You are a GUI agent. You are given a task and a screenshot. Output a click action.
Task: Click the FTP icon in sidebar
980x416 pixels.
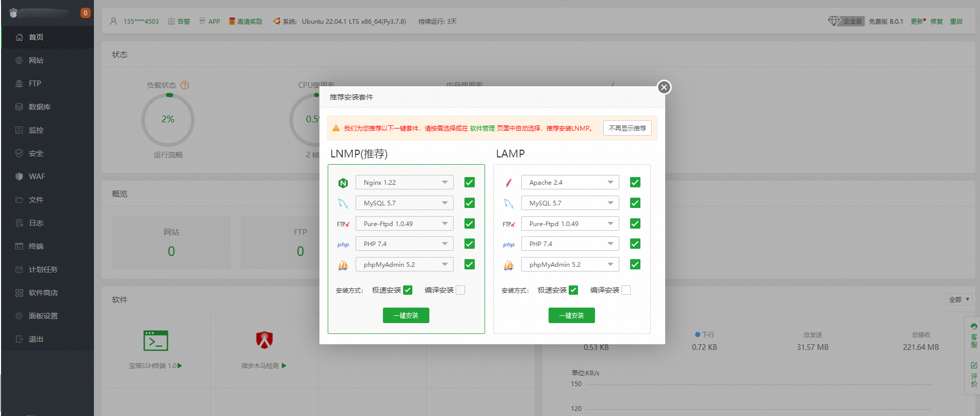pos(19,84)
